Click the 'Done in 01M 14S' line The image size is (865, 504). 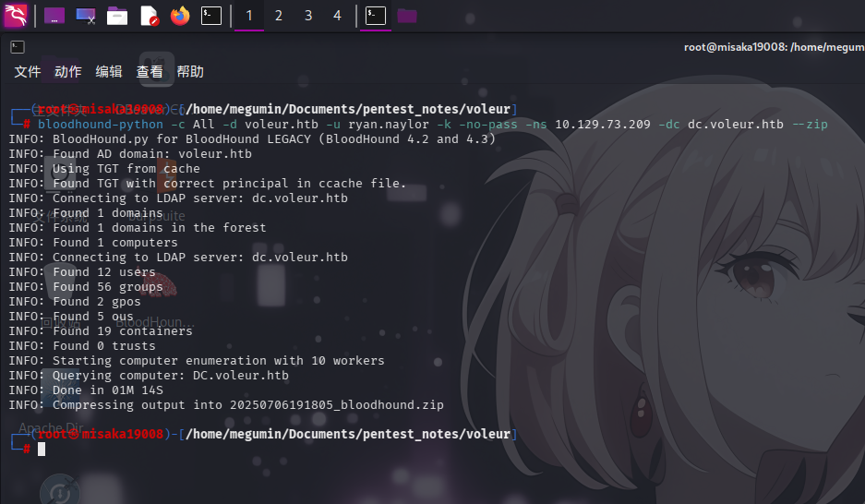click(86, 390)
